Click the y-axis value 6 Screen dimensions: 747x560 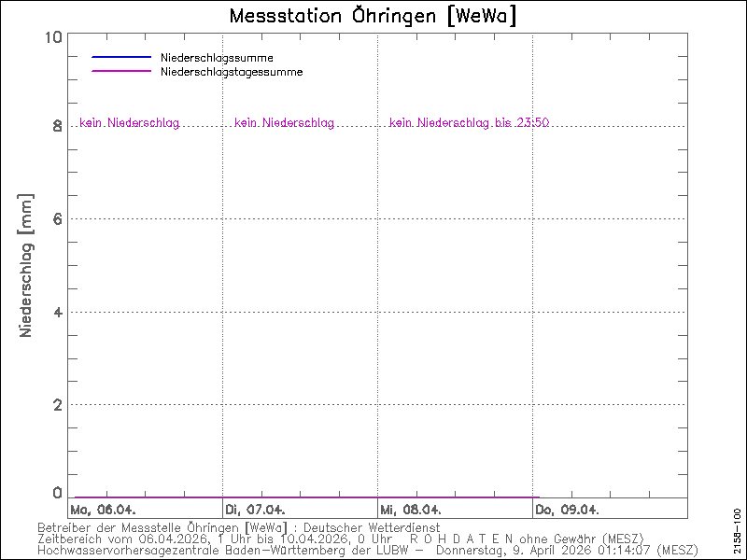[x=56, y=218]
